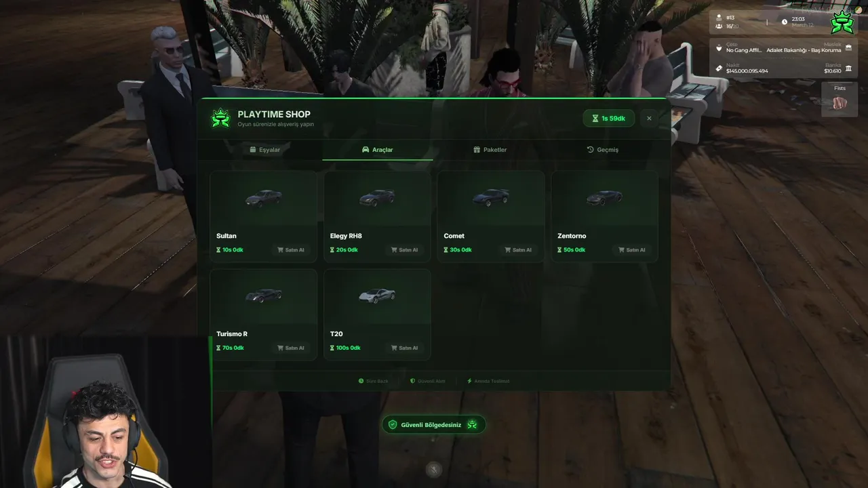Click the Anında Teslimat lightning icon
This screenshot has height=488, width=868.
[x=469, y=381]
